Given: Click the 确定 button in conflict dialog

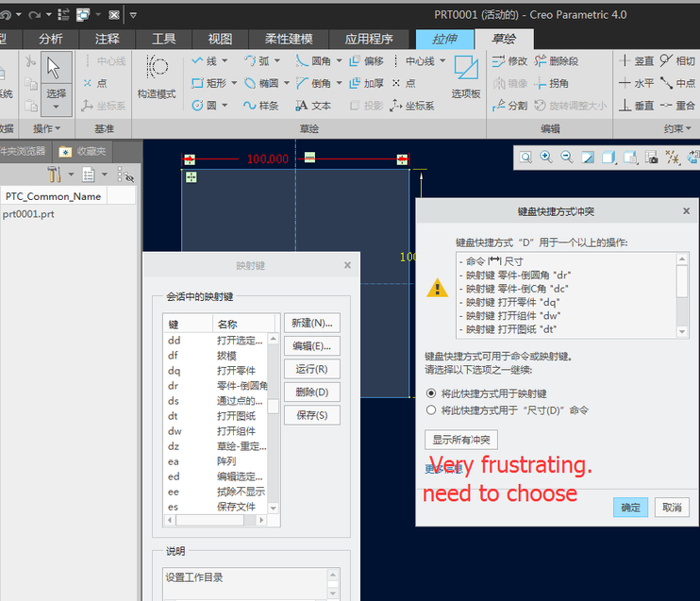Looking at the screenshot, I should pyautogui.click(x=630, y=508).
